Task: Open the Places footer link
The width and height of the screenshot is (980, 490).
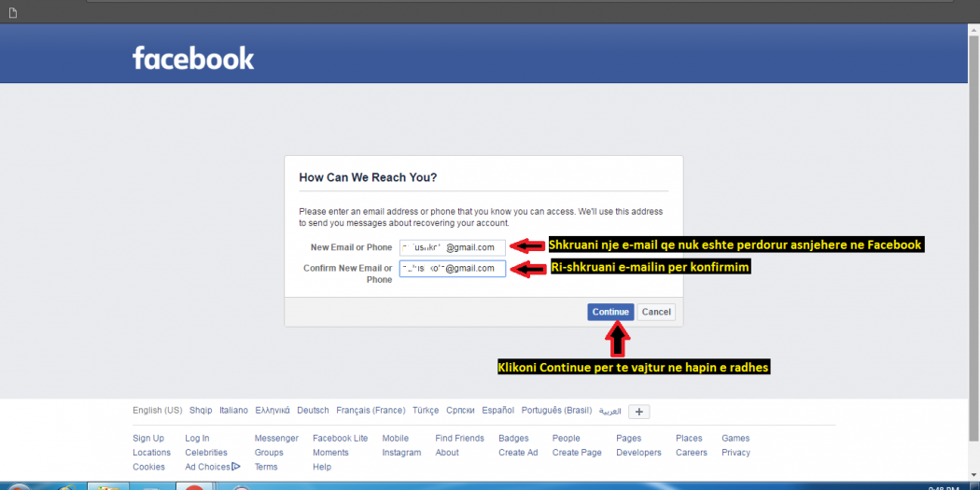Action: click(x=689, y=438)
